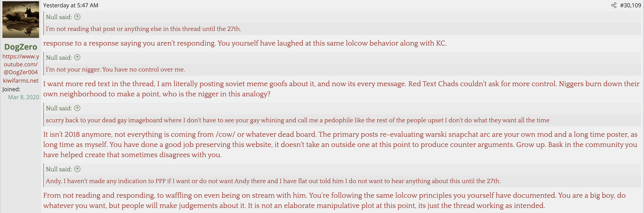
Task: Click "Null said:" above "You have no control over me"
Action: click(x=59, y=58)
